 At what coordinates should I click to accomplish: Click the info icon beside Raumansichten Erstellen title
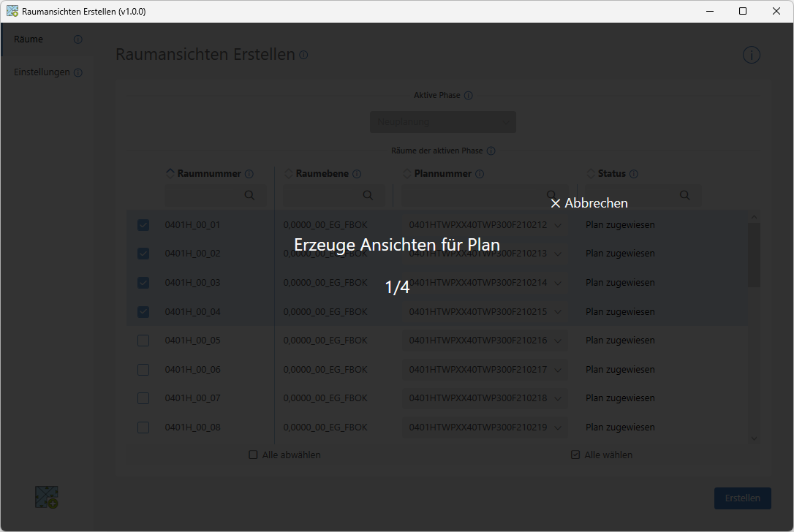[303, 55]
